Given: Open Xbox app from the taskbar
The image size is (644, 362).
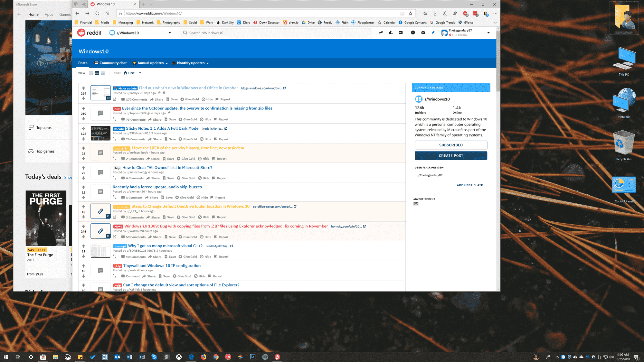Looking at the screenshot, I should coord(179,357).
